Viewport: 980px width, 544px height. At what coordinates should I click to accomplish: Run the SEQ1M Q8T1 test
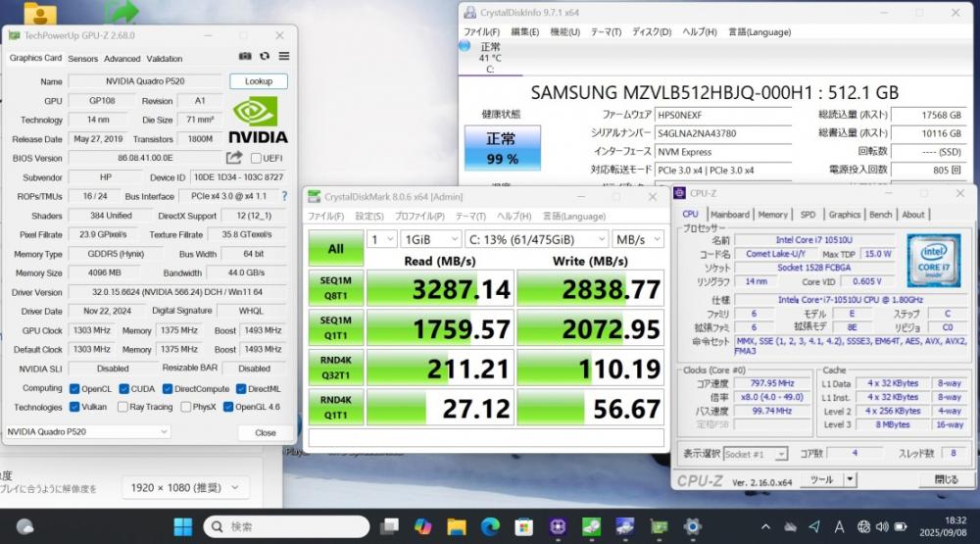pos(335,288)
